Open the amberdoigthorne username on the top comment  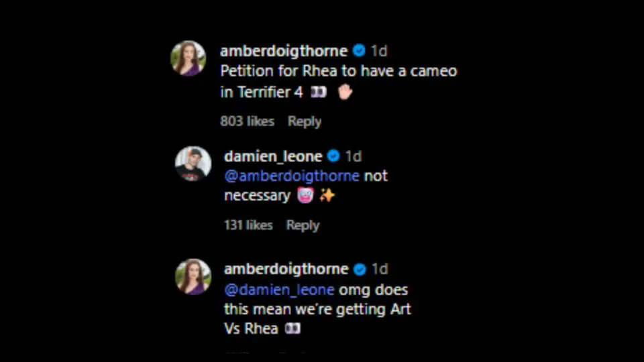click(284, 51)
